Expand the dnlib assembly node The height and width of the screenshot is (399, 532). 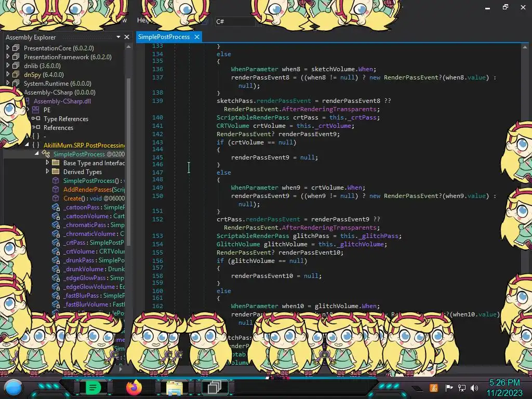click(x=8, y=65)
